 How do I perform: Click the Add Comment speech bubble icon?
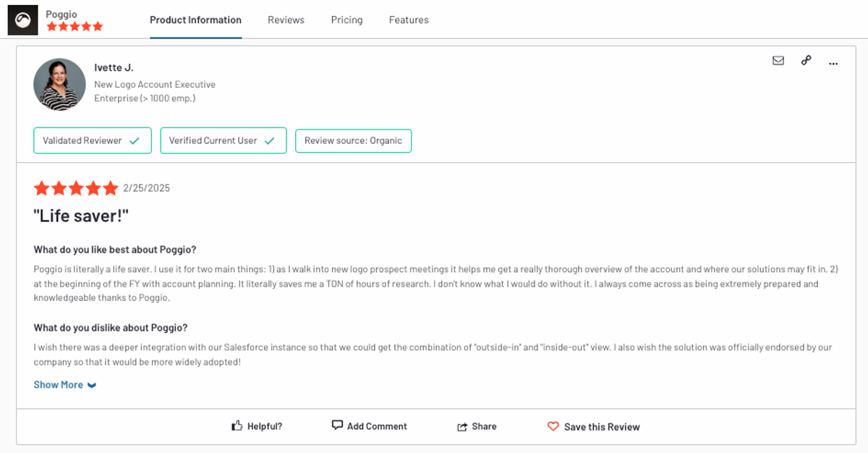click(x=338, y=426)
